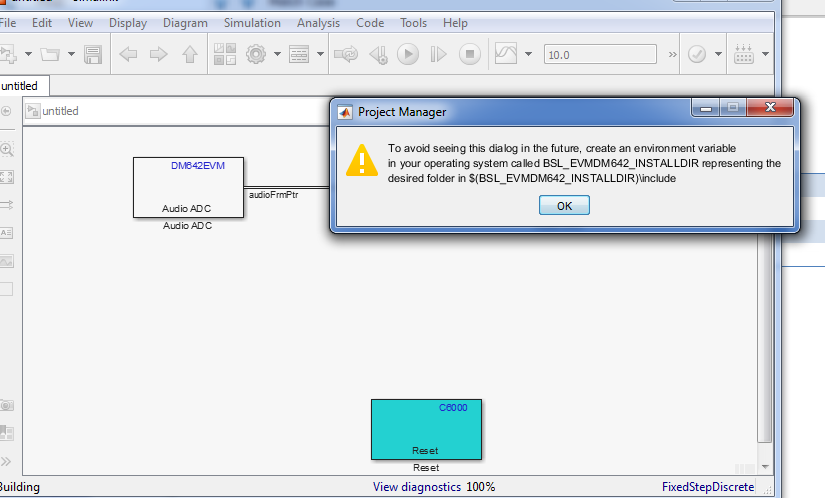Click the Annotation text palette icon
This screenshot has width=825, height=498.
6,233
